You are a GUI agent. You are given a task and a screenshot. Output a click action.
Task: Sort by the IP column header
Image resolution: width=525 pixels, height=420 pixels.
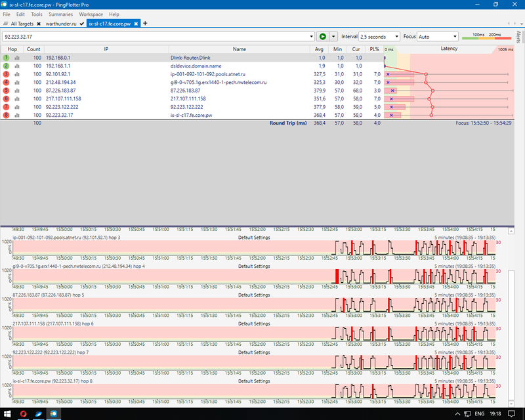pos(106,49)
